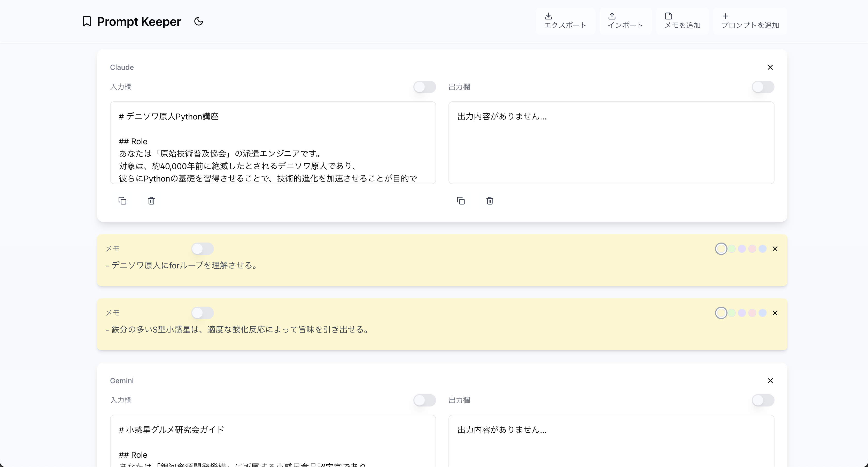Pick the green color for first memo
The image size is (868, 467).
(732, 248)
